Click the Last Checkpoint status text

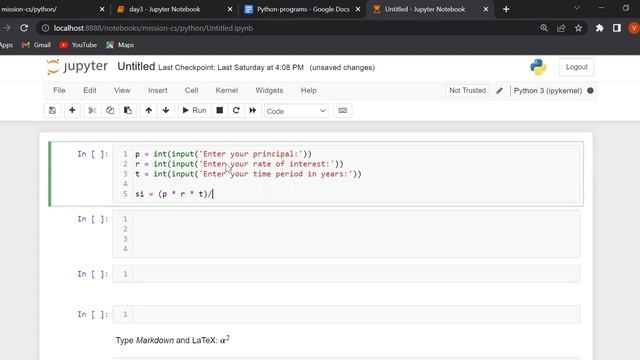tap(231, 68)
